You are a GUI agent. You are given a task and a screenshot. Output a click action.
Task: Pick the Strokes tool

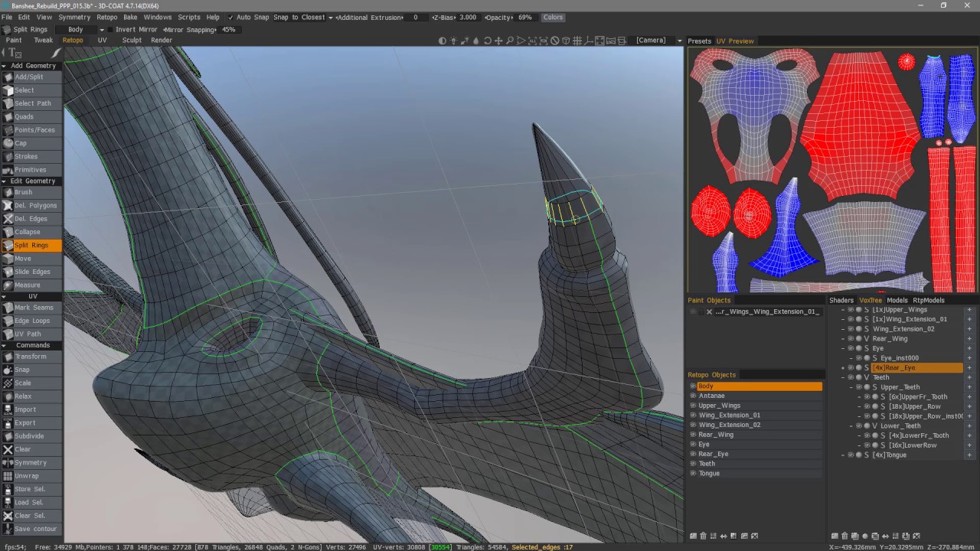[31, 156]
